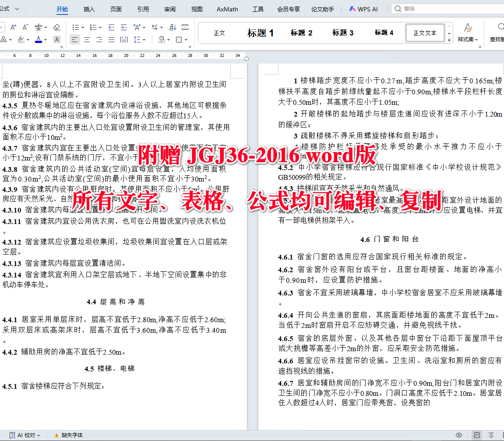
Task: Click the line spacing icon
Action: click(137, 39)
